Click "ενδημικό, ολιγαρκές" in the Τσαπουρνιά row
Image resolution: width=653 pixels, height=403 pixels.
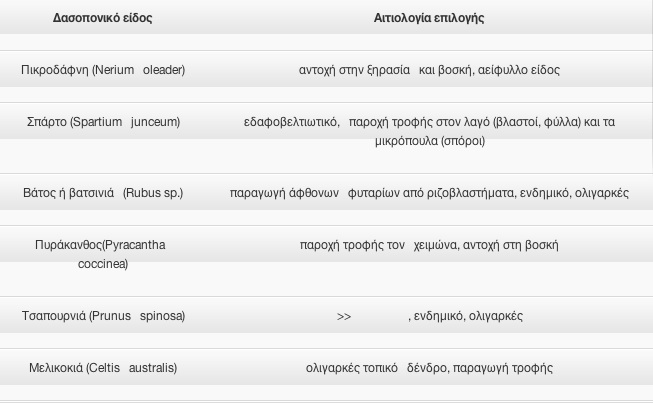468,316
